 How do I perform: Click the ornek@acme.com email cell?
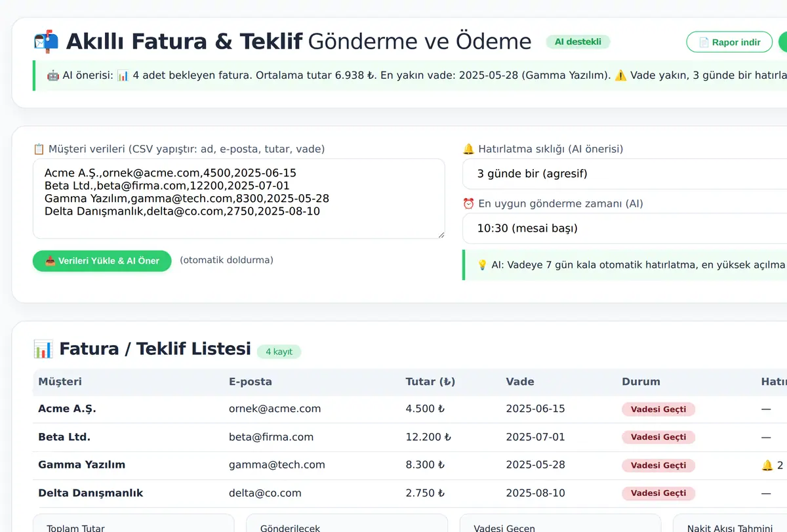pos(275,409)
